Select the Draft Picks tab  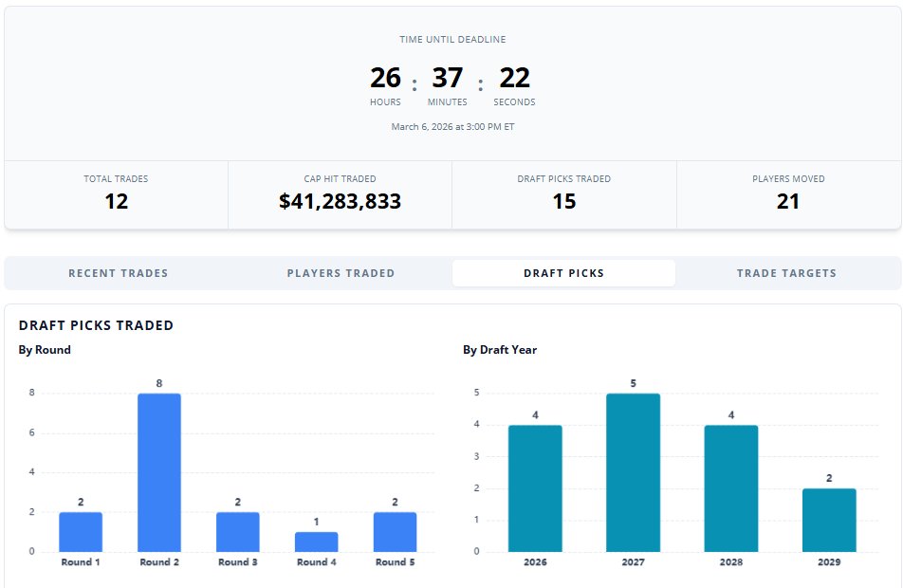point(563,273)
